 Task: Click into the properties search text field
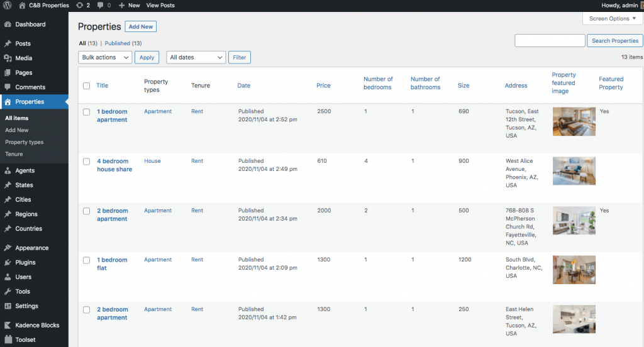pyautogui.click(x=550, y=41)
